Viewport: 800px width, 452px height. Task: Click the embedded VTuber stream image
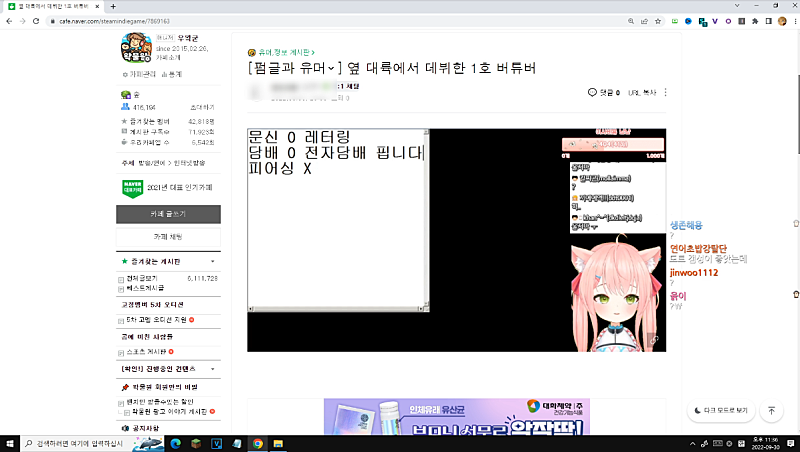click(x=457, y=240)
